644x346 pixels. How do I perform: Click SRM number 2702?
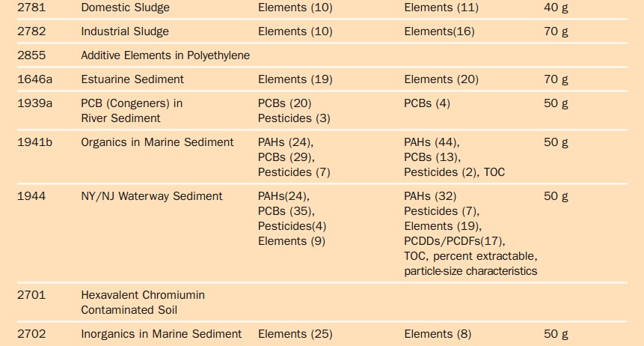(x=31, y=334)
